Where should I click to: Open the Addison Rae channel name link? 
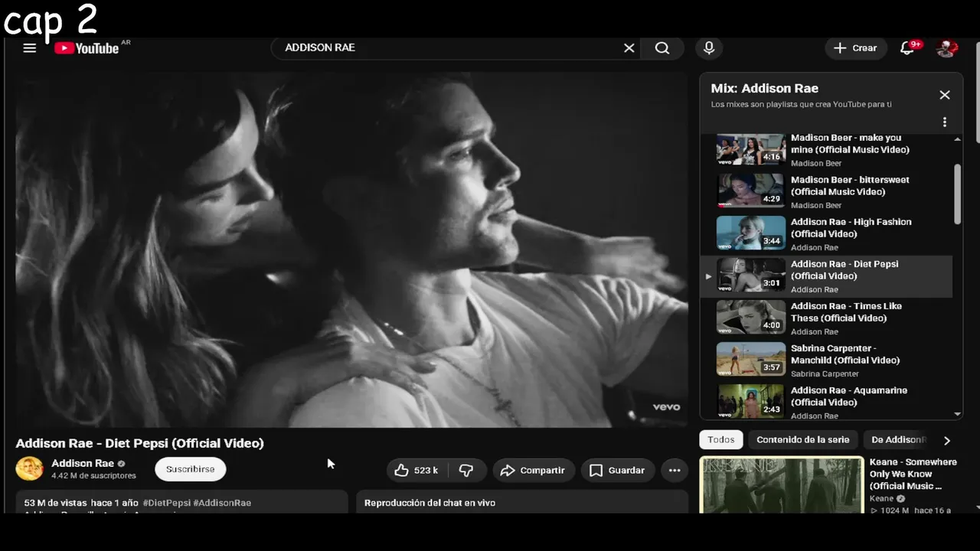click(83, 463)
